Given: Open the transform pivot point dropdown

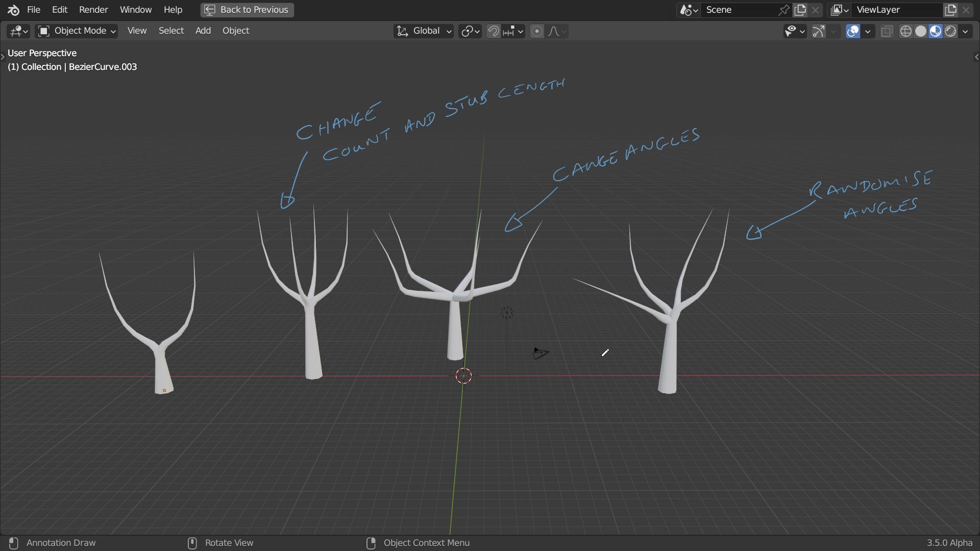Looking at the screenshot, I should (x=470, y=31).
